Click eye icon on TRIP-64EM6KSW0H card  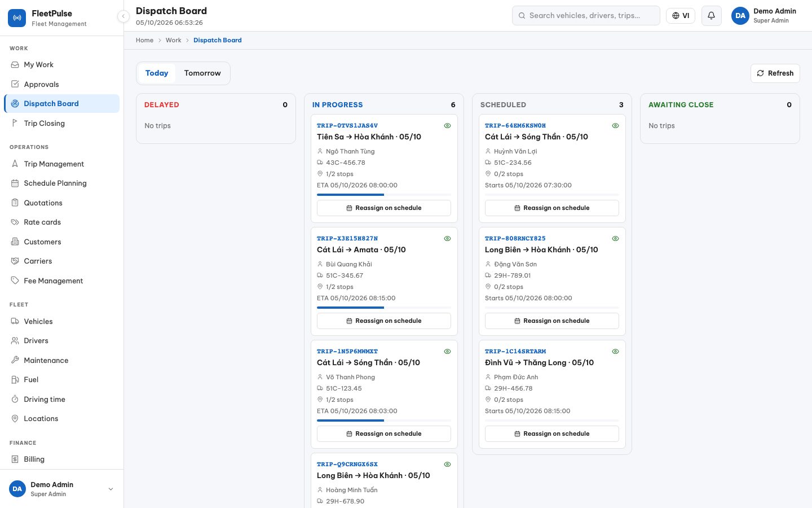615,126
